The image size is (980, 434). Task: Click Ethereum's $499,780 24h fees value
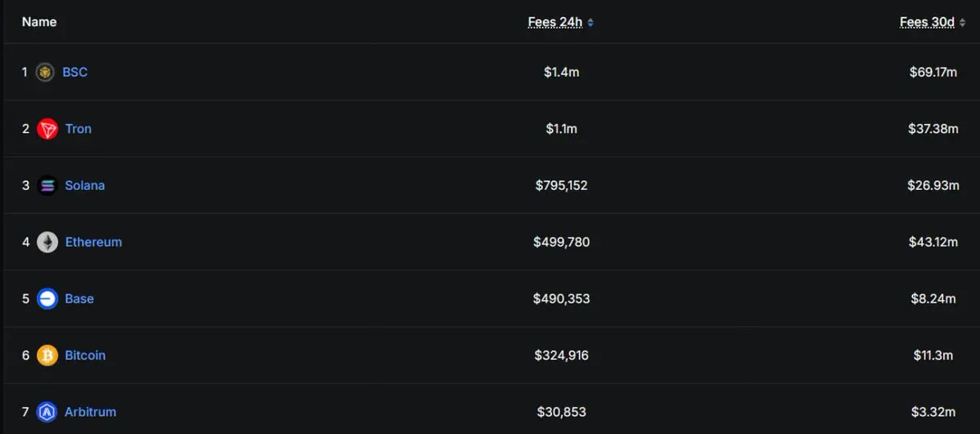tap(561, 242)
